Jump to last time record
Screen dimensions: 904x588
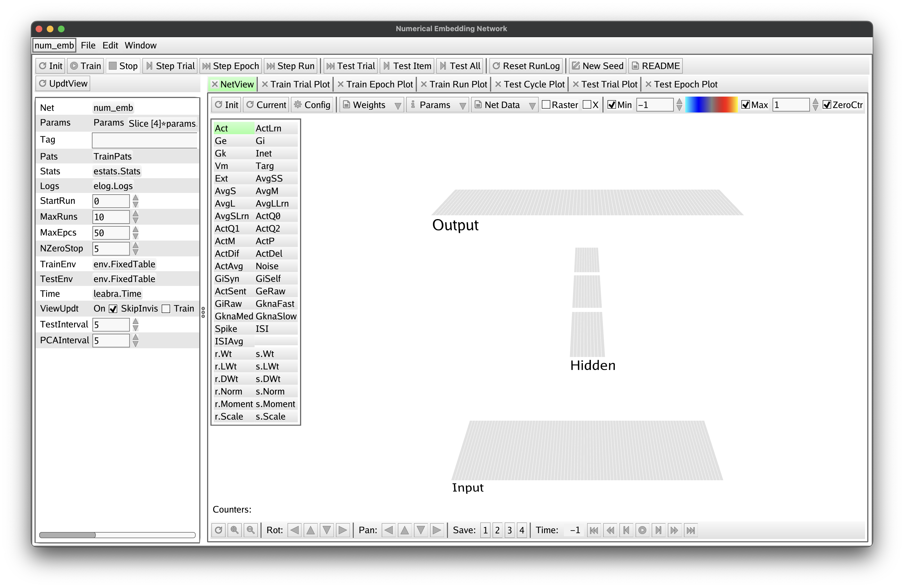(x=691, y=530)
